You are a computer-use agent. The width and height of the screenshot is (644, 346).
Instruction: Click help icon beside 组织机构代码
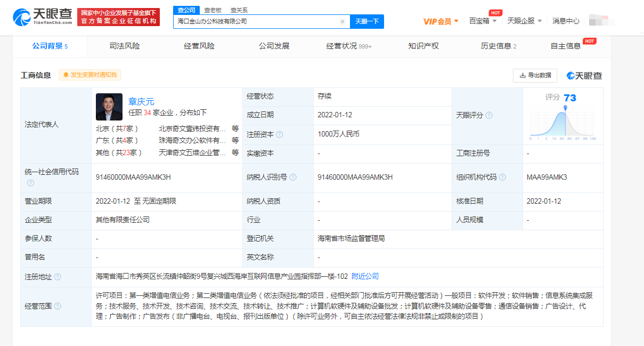coord(502,178)
